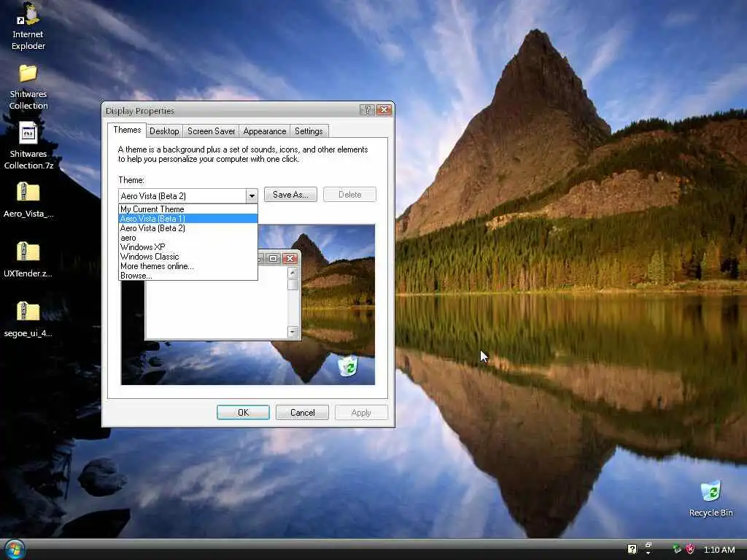
Task: Click the preview window's scroll up arrow
Action: (x=293, y=273)
